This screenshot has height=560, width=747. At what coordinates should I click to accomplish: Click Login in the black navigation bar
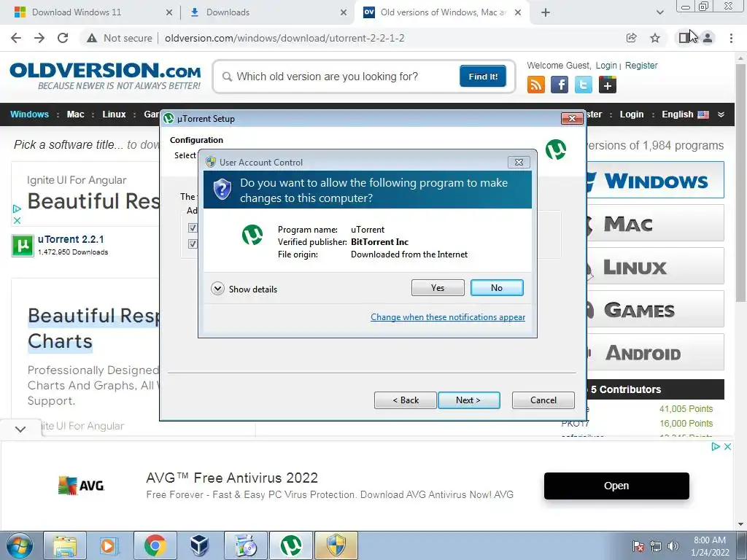pos(631,114)
